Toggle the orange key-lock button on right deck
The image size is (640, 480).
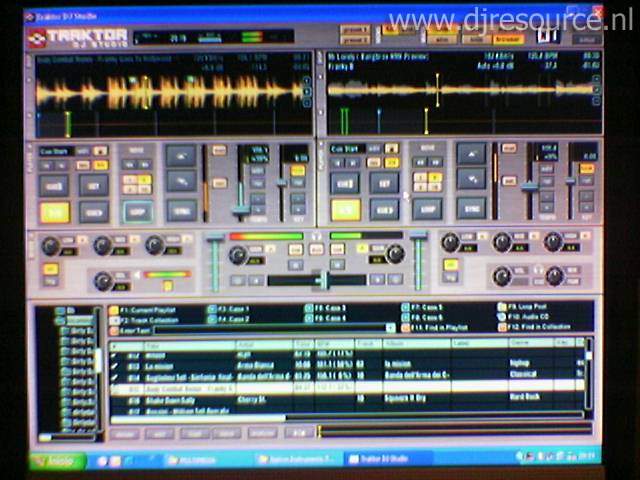[x=586, y=168]
